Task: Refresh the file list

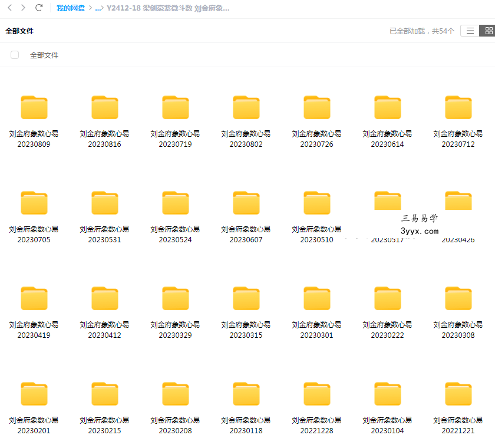Action: (39, 8)
